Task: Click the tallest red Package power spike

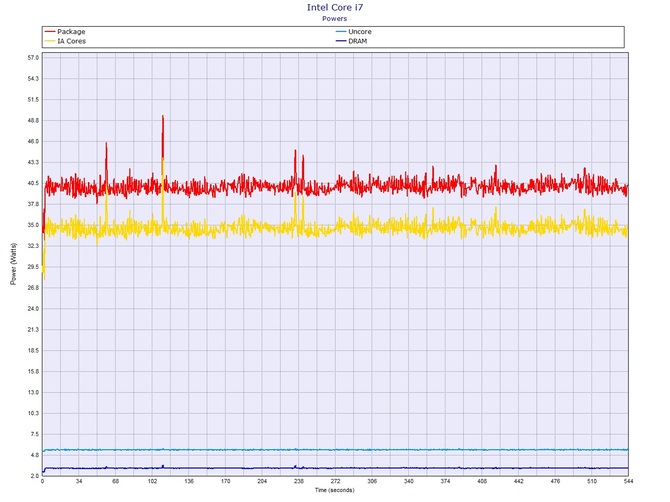Action: point(162,118)
